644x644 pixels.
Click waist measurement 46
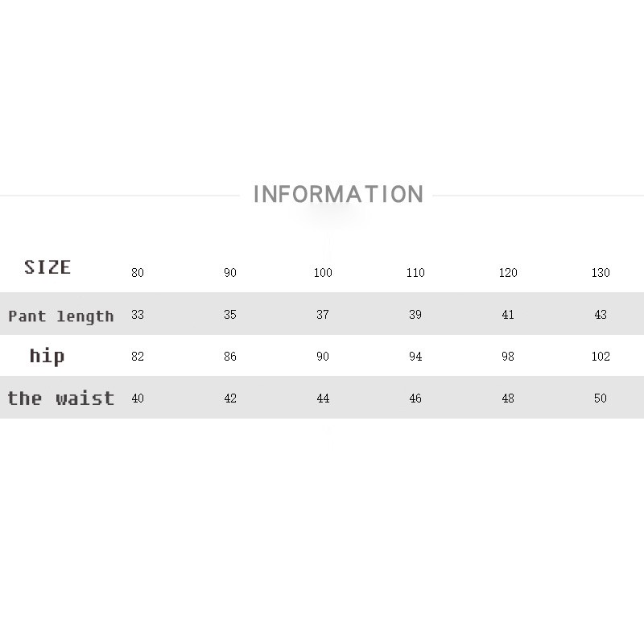point(415,398)
